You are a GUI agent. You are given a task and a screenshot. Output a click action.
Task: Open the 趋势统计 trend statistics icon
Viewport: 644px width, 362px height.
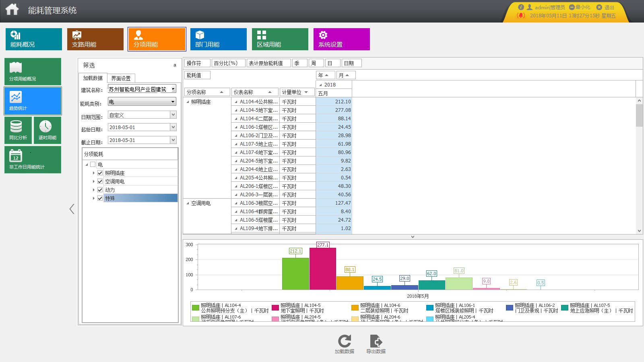click(x=16, y=97)
